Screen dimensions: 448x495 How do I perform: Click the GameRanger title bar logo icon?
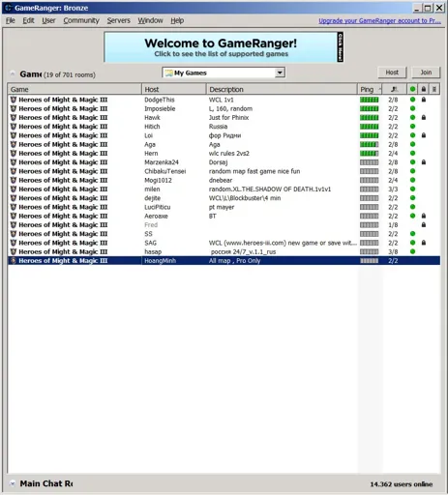[8, 8]
